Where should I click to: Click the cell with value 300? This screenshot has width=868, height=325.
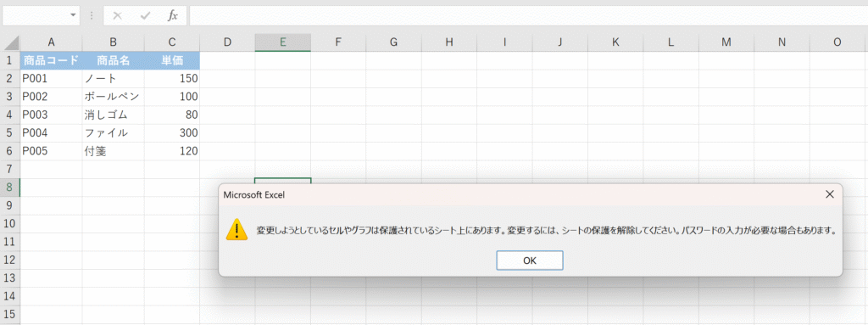(172, 133)
